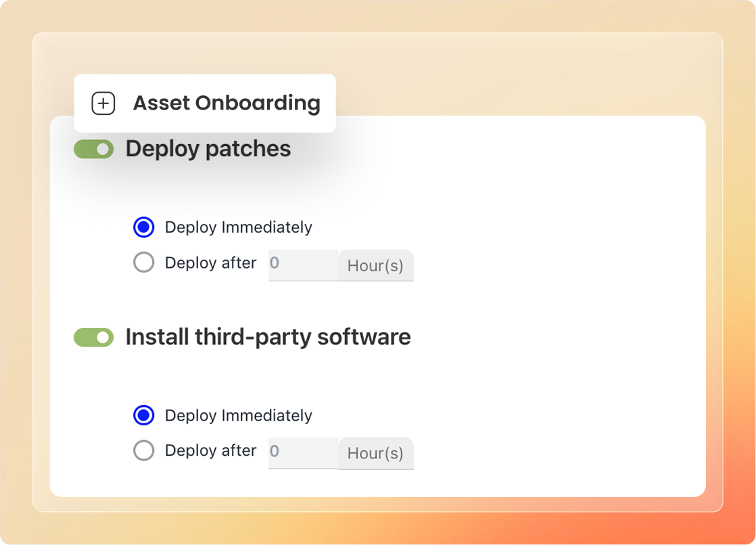Click the Install third-party software heading

pos(268,337)
